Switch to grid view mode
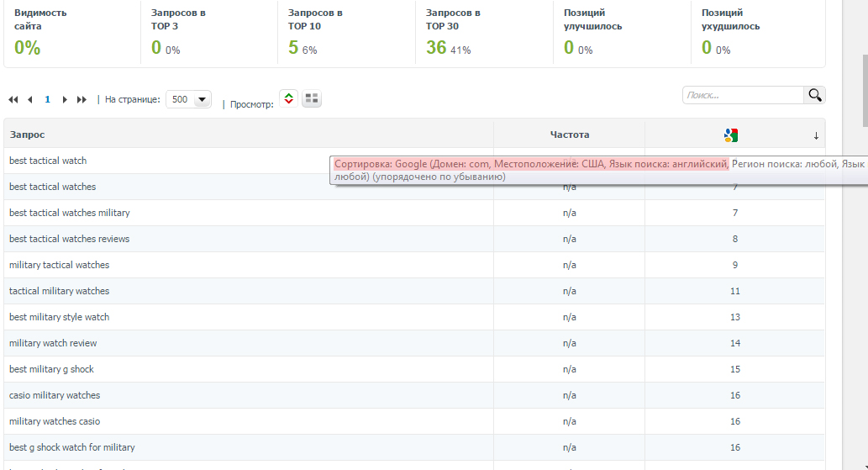 (x=312, y=98)
